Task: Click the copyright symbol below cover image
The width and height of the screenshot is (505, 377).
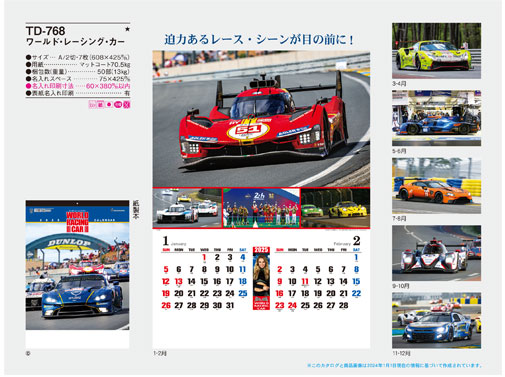Action: click(28, 354)
